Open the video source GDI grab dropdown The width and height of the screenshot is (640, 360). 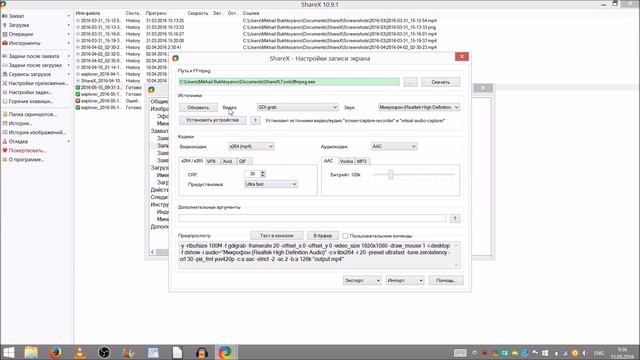coord(297,107)
